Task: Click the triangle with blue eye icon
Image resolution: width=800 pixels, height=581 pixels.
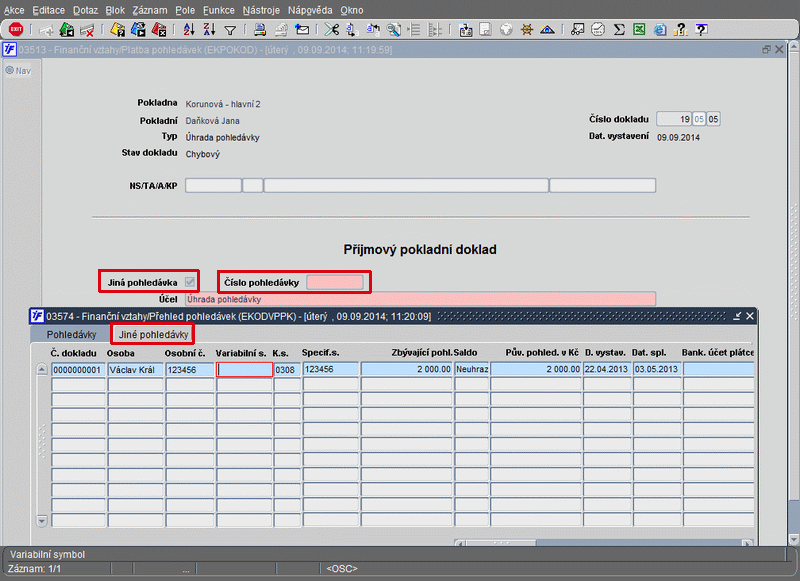Action: tap(547, 30)
